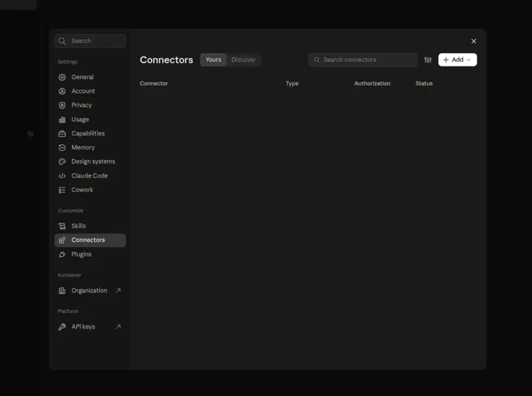Click the Design systems palette icon
This screenshot has width=532, height=396.
(62, 161)
